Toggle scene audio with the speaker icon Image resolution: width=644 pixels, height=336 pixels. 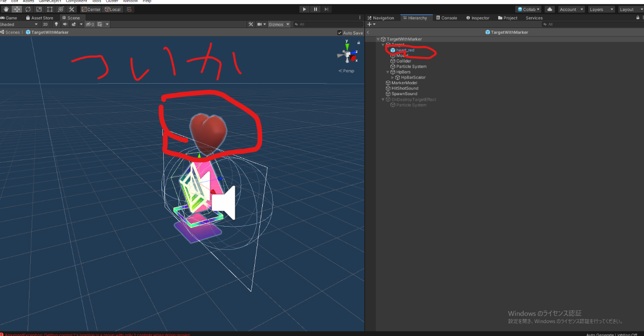[x=65, y=24]
